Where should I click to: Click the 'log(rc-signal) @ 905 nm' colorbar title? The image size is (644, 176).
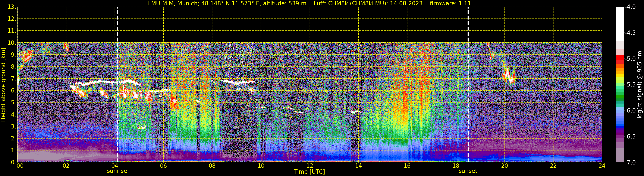640,85
